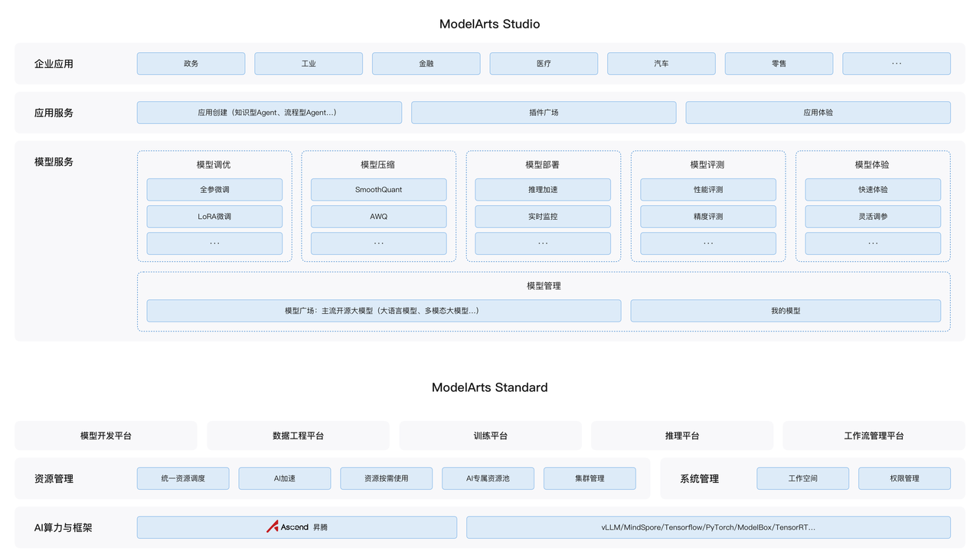Viewport: 980px width, 558px height.
Task: Open 实时监控 box
Action: pos(543,217)
